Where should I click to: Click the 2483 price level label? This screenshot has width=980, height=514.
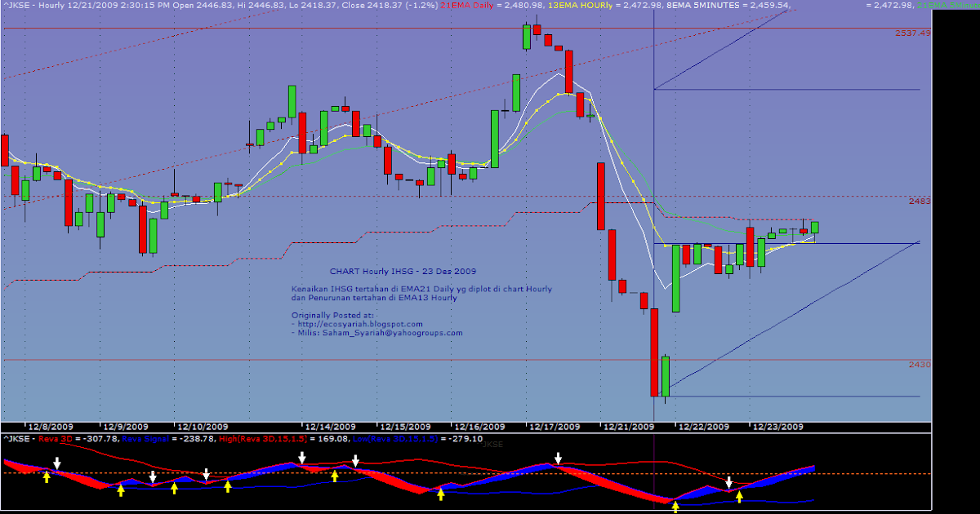pyautogui.click(x=920, y=201)
